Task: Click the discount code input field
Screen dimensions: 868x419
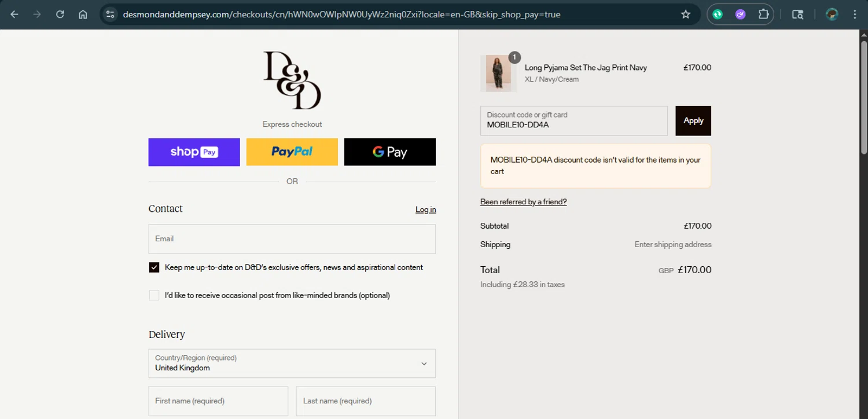Action: pos(574,120)
